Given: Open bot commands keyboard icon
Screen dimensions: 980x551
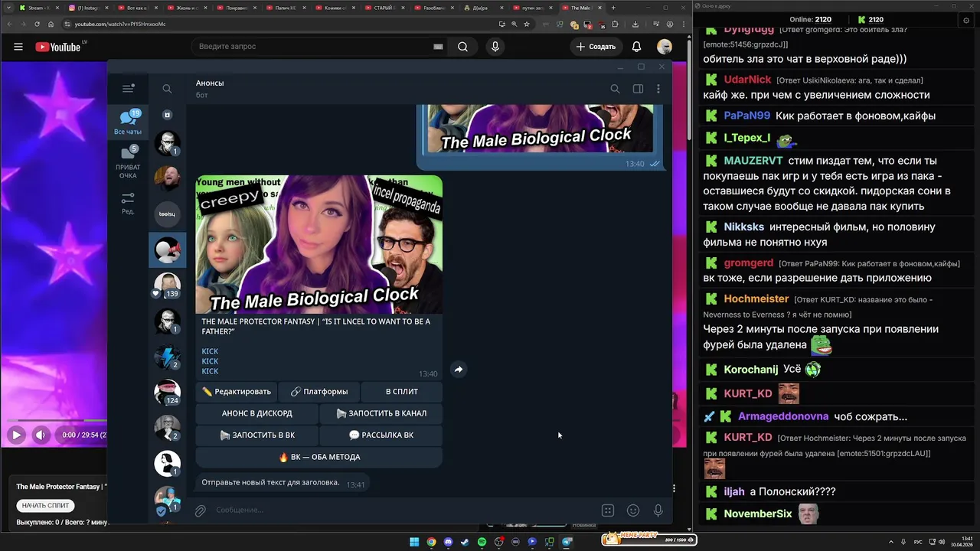Looking at the screenshot, I should tap(608, 510).
